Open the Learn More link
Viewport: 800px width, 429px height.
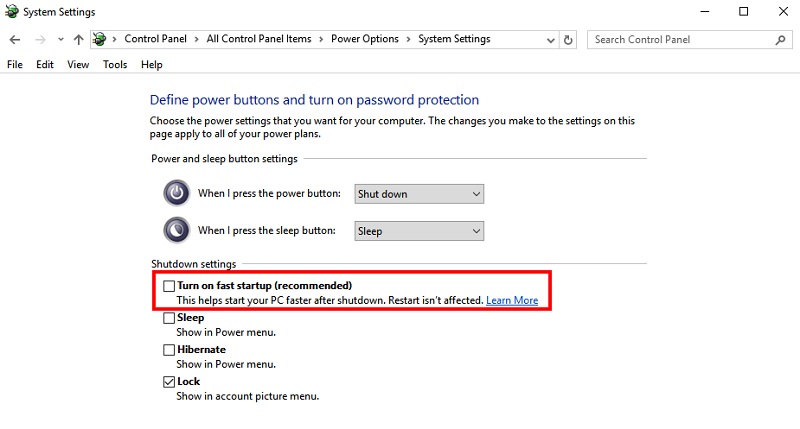[512, 300]
